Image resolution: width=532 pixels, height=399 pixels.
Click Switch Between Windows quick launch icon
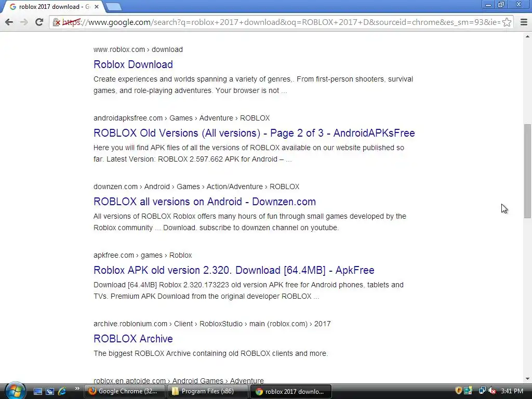click(x=50, y=391)
